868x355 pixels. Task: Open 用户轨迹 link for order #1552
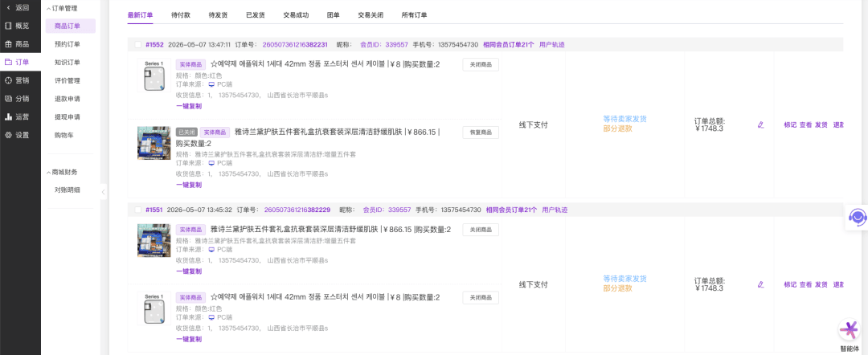point(552,45)
